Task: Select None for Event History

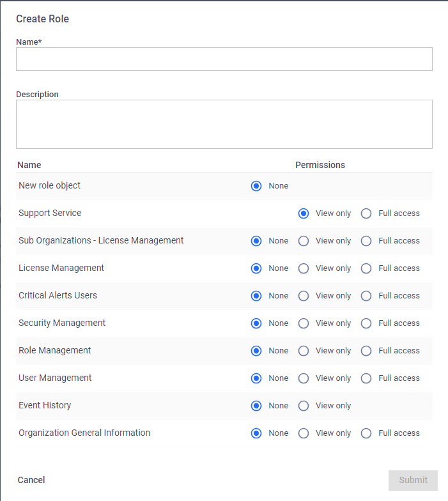Action: [256, 406]
